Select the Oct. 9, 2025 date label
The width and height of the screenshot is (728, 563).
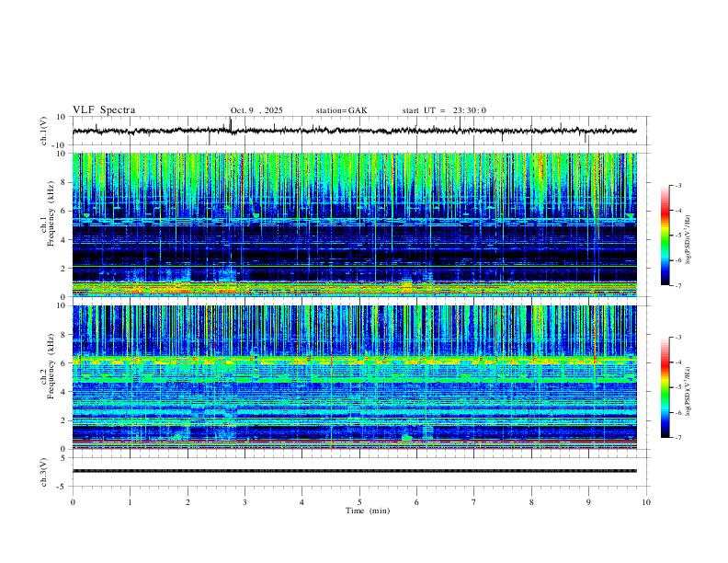click(x=256, y=110)
